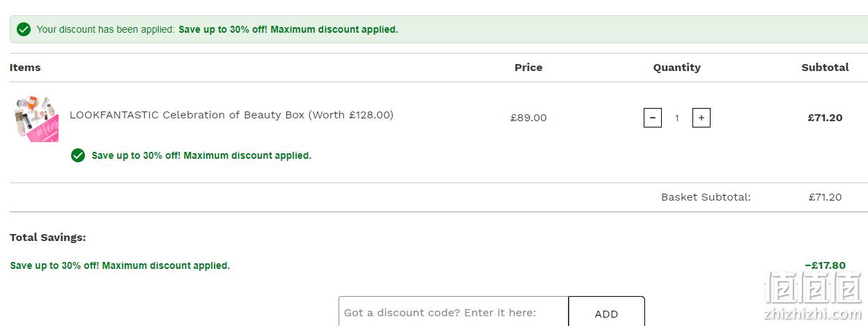This screenshot has width=868, height=326.
Task: Open the Beauty Box product thumbnail
Action: click(x=36, y=119)
